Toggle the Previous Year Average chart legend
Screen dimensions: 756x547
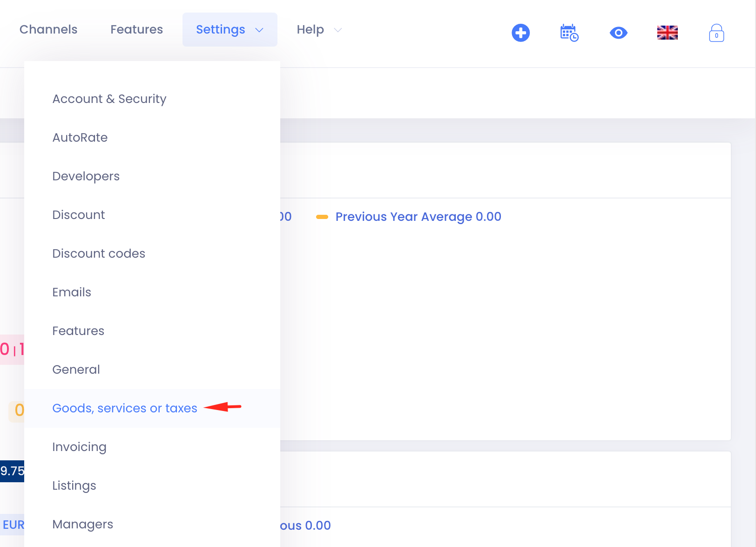[418, 217]
